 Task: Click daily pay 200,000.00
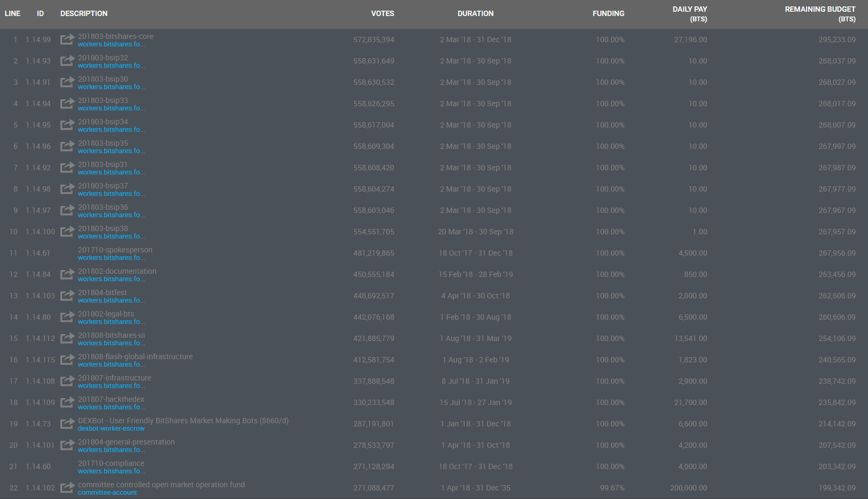[689, 488]
